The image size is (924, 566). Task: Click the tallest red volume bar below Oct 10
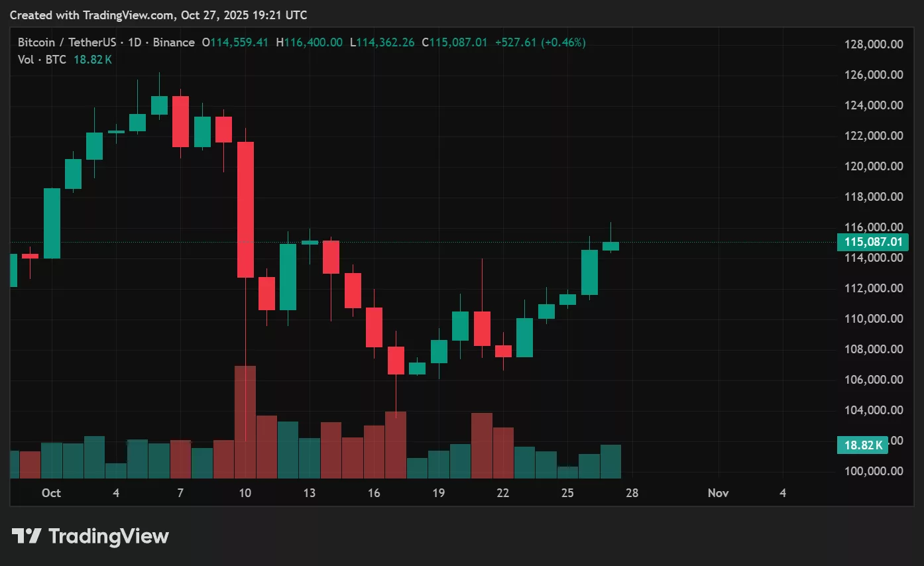[245, 421]
